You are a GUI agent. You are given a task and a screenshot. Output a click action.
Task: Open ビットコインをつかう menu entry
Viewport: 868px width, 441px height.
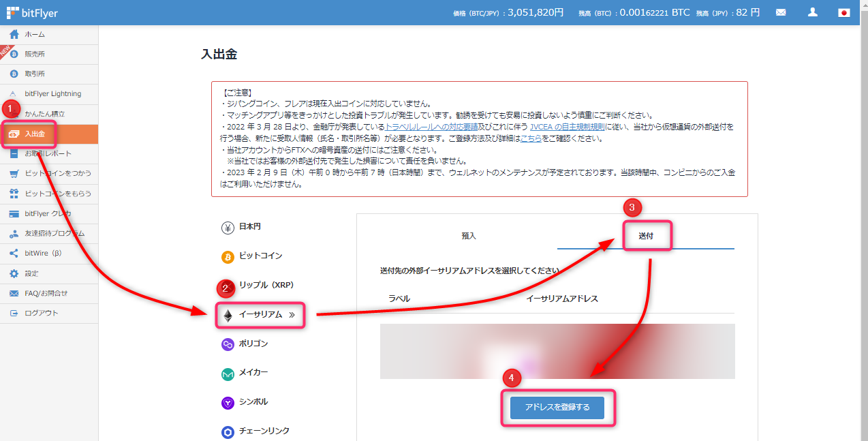pyautogui.click(x=49, y=173)
